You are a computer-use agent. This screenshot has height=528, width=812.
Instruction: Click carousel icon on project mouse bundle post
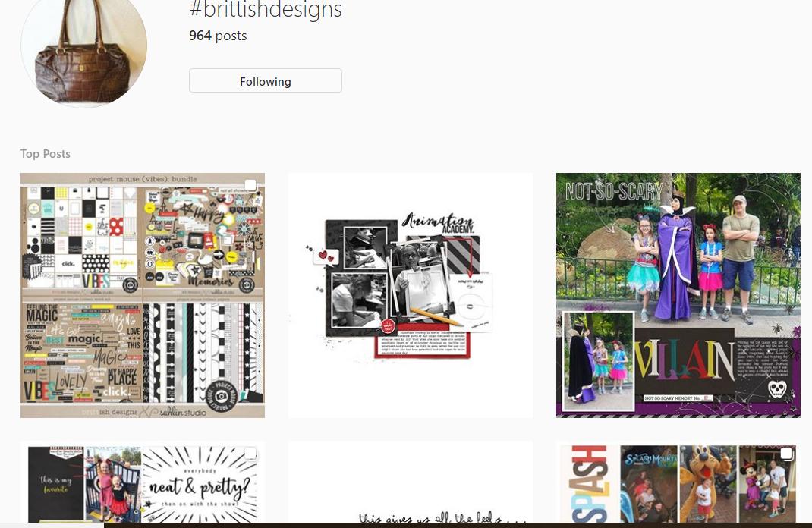(x=250, y=185)
